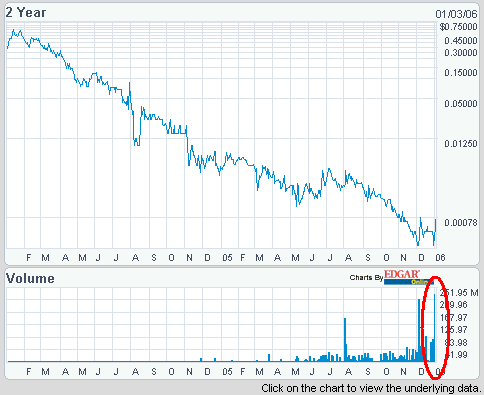Select the '0.15000' price axis label
Image resolution: width=484 pixels, height=395 pixels.
click(x=461, y=73)
